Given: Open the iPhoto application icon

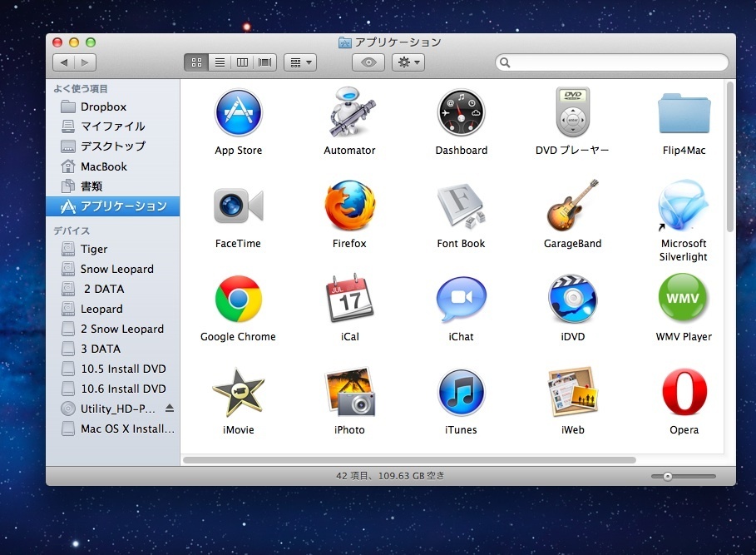Looking at the screenshot, I should [x=349, y=392].
